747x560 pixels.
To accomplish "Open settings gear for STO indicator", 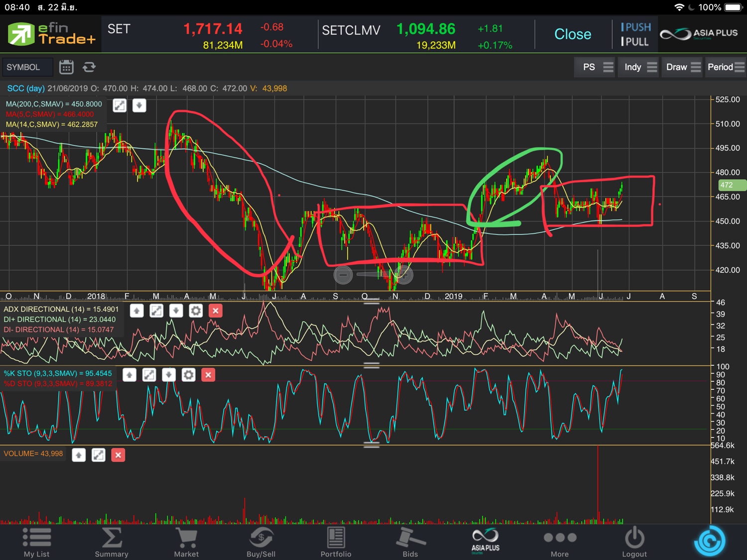I will coord(188,375).
